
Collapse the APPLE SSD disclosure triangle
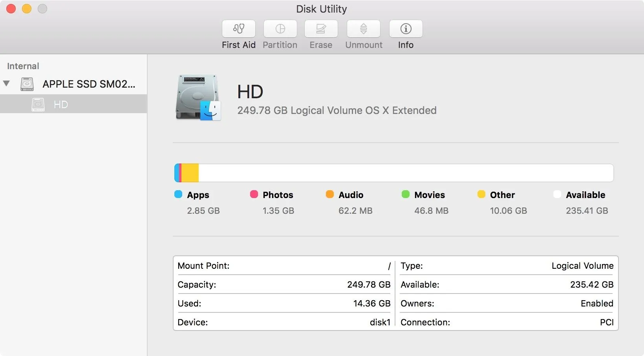point(6,83)
